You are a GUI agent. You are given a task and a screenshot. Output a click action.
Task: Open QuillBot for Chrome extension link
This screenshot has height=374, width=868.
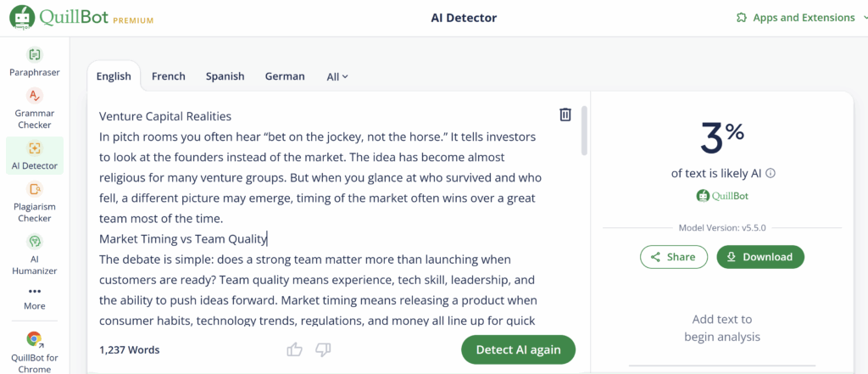click(x=34, y=353)
